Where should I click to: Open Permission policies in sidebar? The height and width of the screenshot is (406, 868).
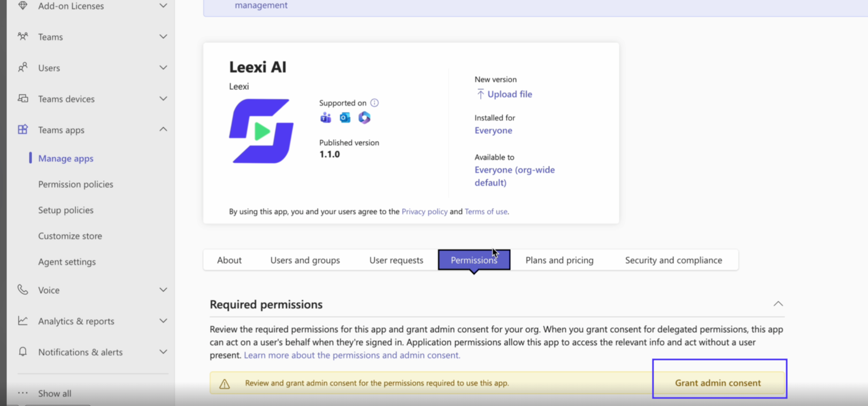[x=75, y=184]
